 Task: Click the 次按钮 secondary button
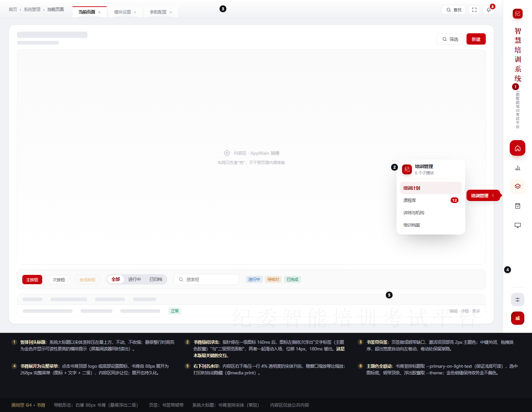[x=59, y=280]
